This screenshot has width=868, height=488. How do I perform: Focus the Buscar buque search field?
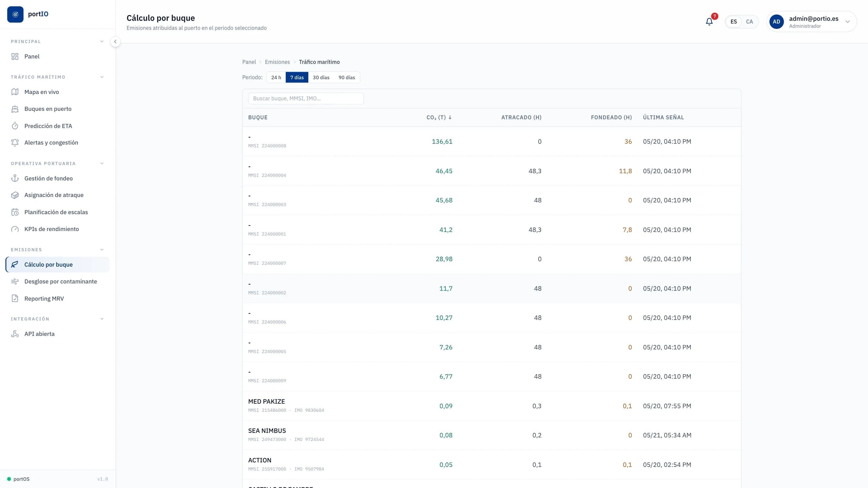pyautogui.click(x=306, y=98)
